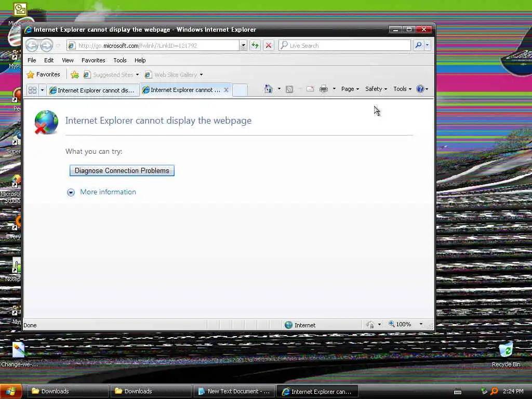
Task: Click the New Tab button
Action: tap(240, 90)
